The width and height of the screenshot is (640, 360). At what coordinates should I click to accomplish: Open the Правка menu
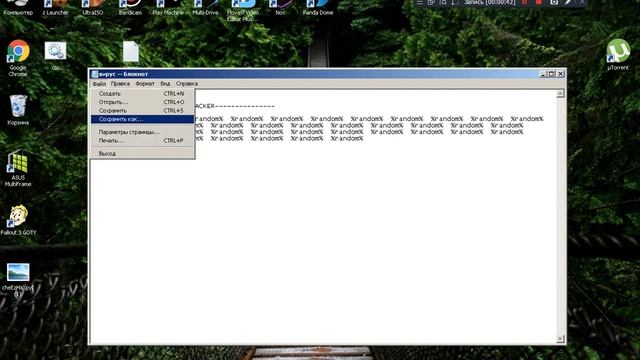[120, 84]
